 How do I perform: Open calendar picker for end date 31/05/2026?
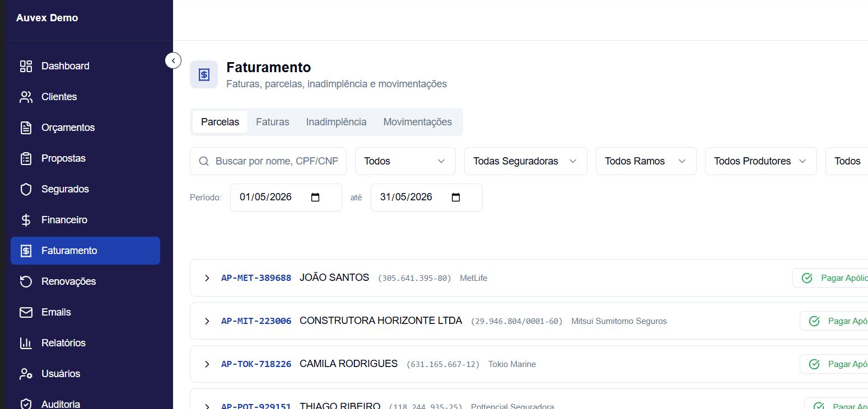(x=456, y=198)
